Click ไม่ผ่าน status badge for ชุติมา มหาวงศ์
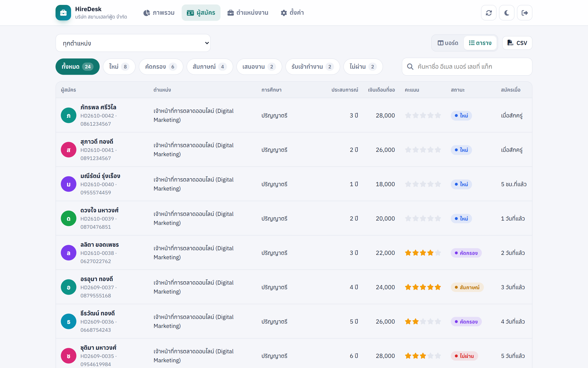This screenshot has width=588, height=368. [x=464, y=356]
